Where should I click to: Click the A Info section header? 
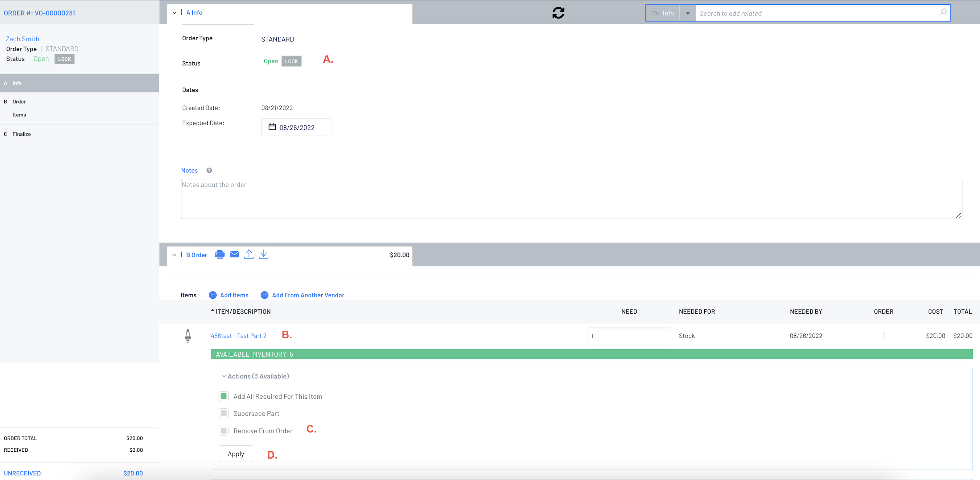click(194, 13)
